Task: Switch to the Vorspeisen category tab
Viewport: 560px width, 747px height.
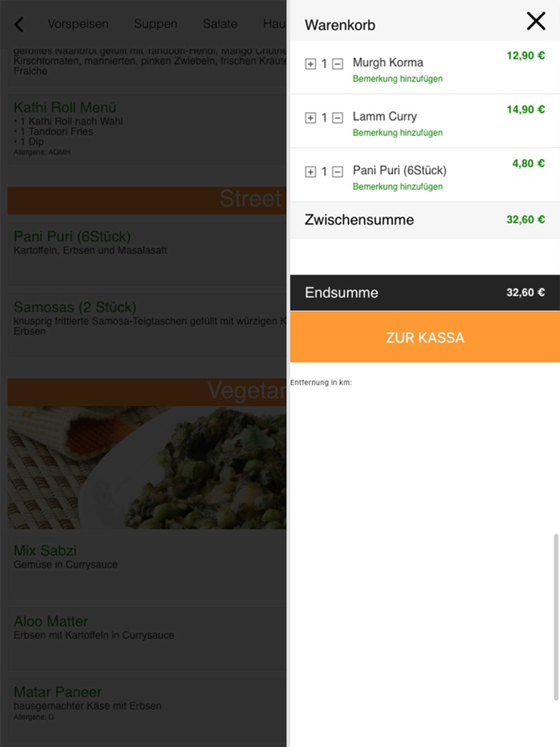Action: [x=78, y=24]
